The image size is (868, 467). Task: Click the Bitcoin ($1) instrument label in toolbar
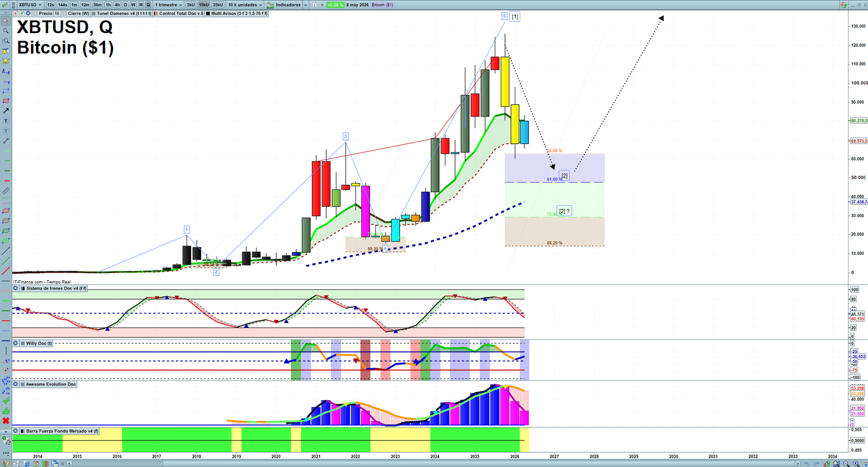[x=382, y=5]
